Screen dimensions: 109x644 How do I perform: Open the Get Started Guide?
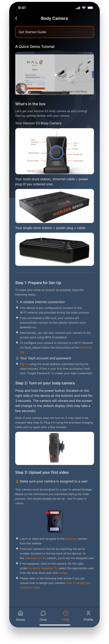54,32
